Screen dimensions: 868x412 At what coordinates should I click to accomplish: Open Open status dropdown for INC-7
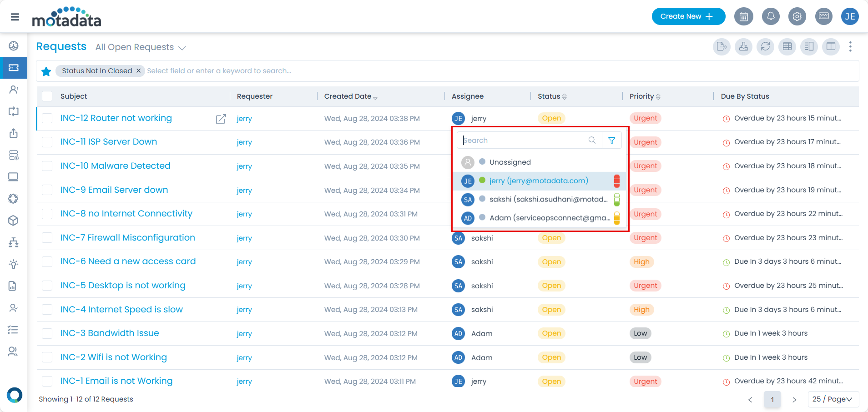(551, 238)
